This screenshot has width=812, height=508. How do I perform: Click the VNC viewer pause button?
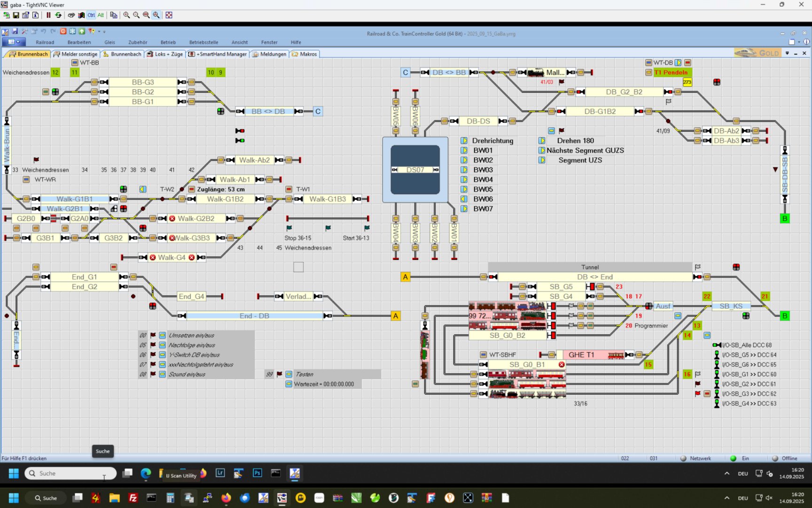click(x=48, y=15)
